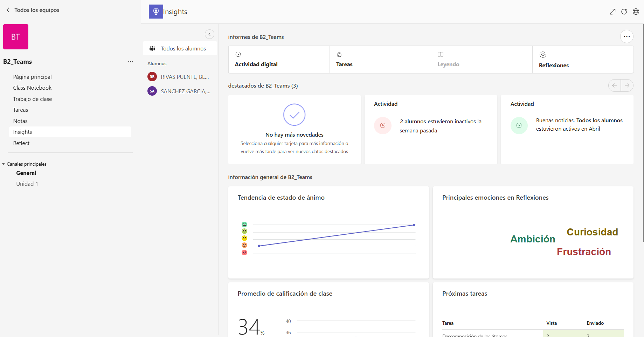Show next highlights with right arrow
The width and height of the screenshot is (644, 337).
point(627,85)
